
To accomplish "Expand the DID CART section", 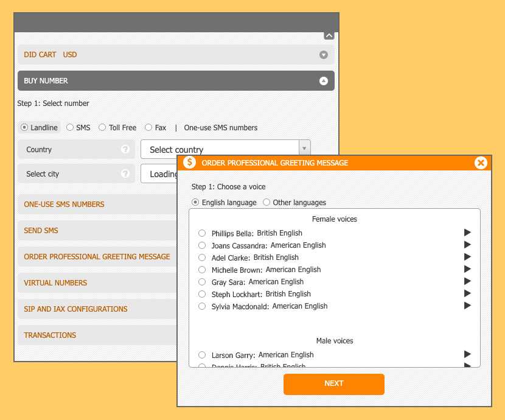I will click(x=324, y=55).
